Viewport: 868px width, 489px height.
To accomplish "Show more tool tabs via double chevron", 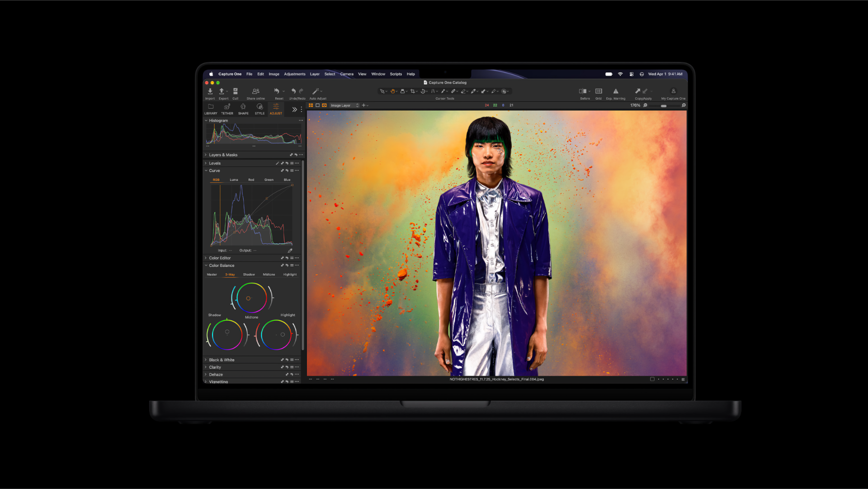I will (x=294, y=109).
